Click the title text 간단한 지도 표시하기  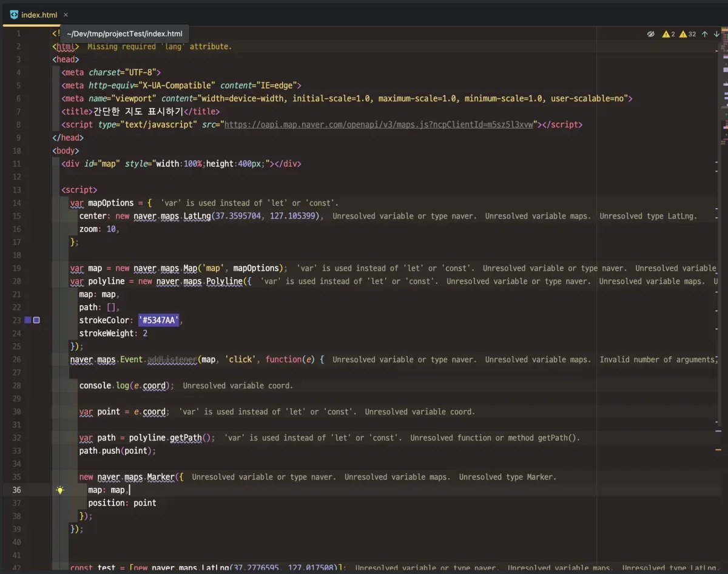[138, 112]
